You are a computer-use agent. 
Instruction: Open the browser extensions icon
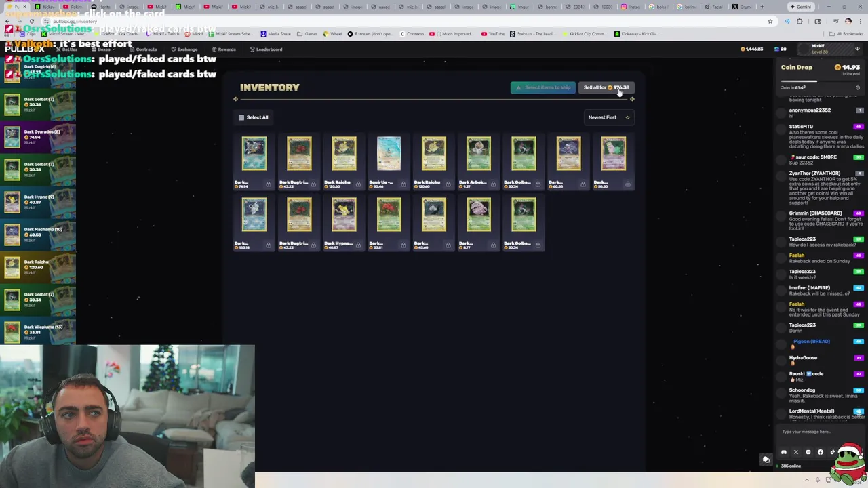coord(799,22)
